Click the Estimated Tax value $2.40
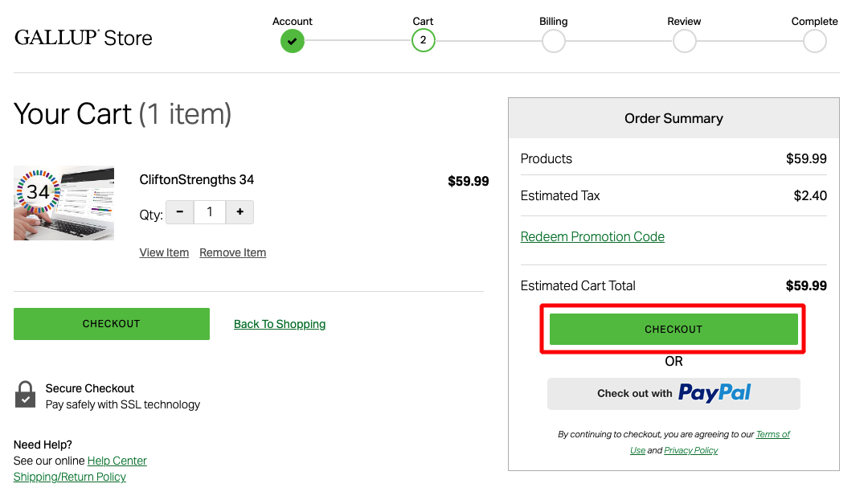Image resolution: width=868 pixels, height=496 pixels. coord(810,195)
